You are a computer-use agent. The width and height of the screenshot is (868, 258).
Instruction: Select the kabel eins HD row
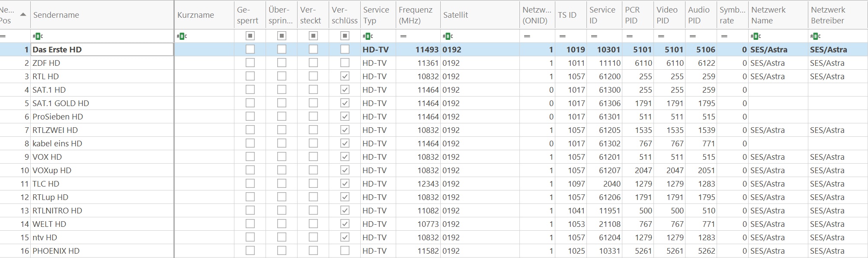pyautogui.click(x=434, y=143)
